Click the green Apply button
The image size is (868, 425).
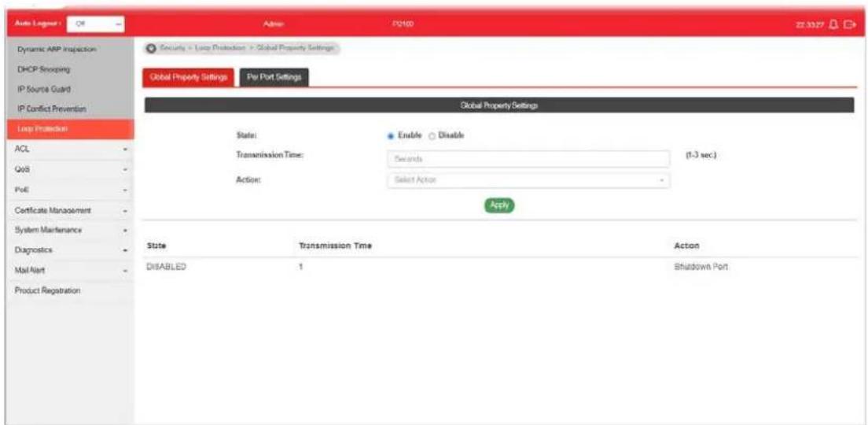coord(499,205)
